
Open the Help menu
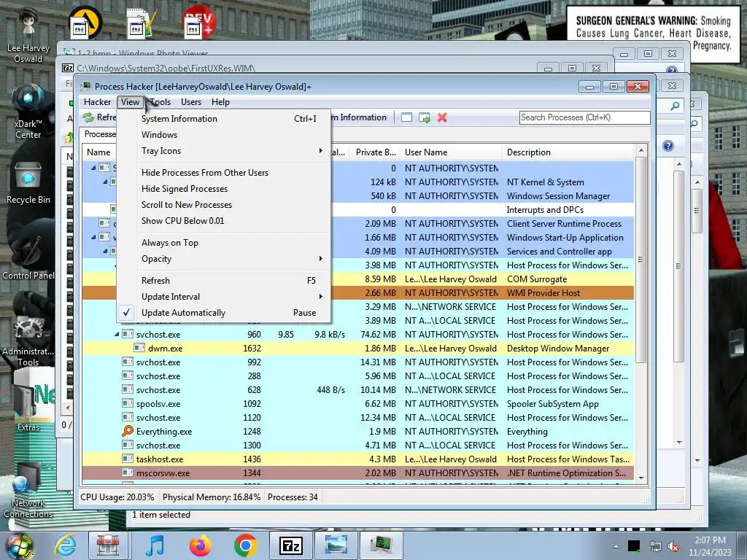point(220,102)
